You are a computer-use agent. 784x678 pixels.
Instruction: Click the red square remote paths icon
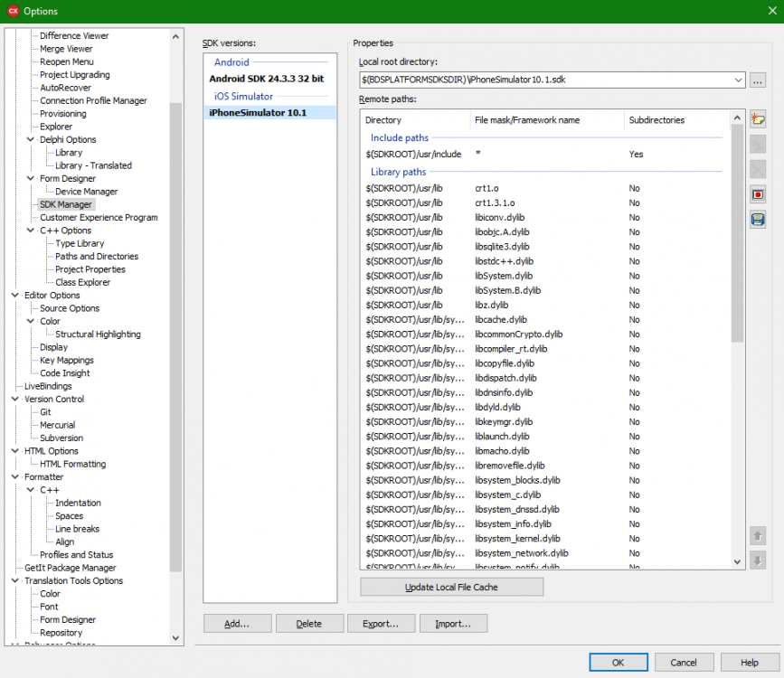pos(758,194)
